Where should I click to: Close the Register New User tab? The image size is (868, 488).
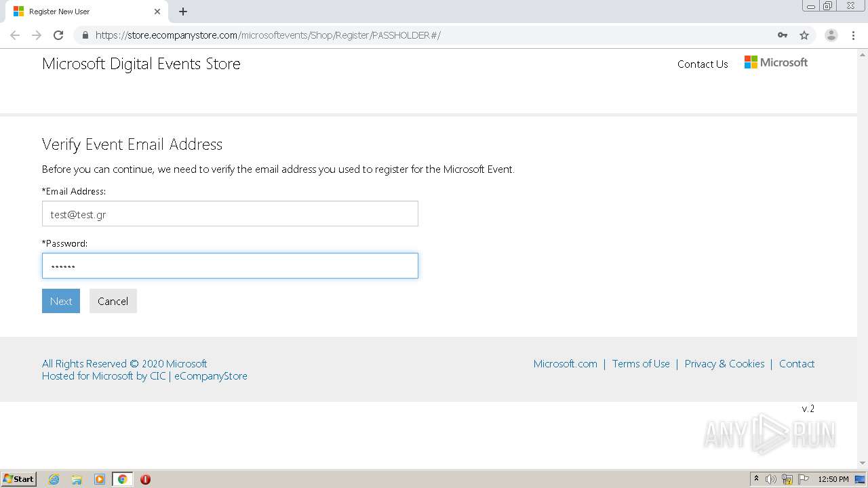point(157,12)
